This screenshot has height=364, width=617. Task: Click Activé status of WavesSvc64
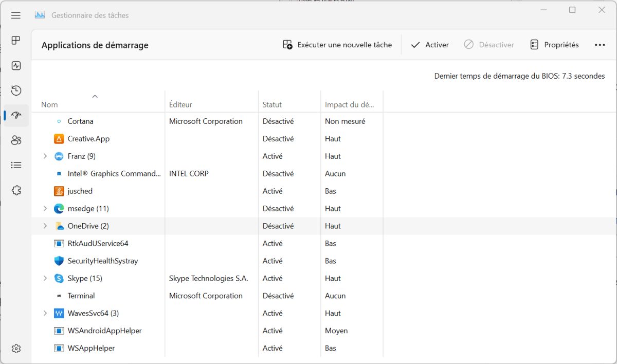tap(273, 314)
